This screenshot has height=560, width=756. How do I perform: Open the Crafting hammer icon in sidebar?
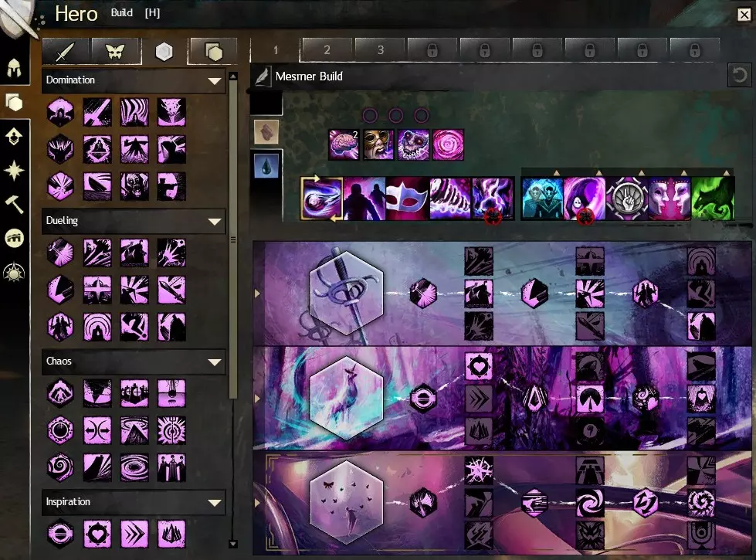pyautogui.click(x=13, y=204)
